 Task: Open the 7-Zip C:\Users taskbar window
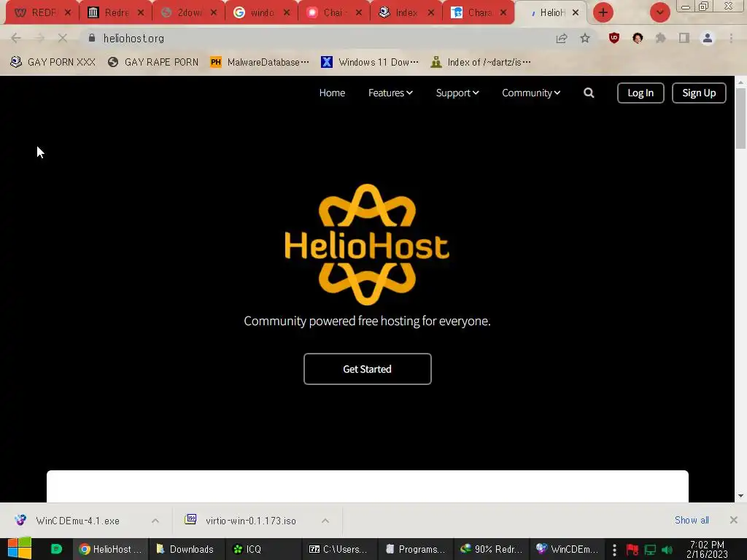(339, 549)
